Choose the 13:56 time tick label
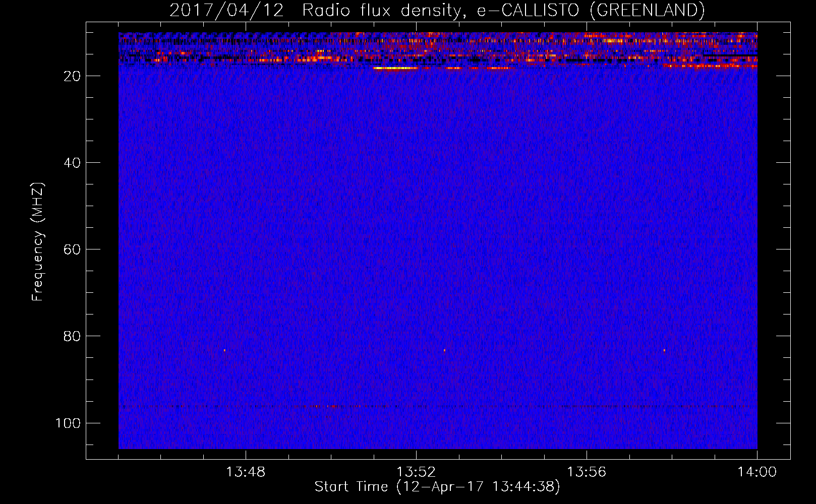Image resolution: width=816 pixels, height=504 pixels. tap(587, 472)
